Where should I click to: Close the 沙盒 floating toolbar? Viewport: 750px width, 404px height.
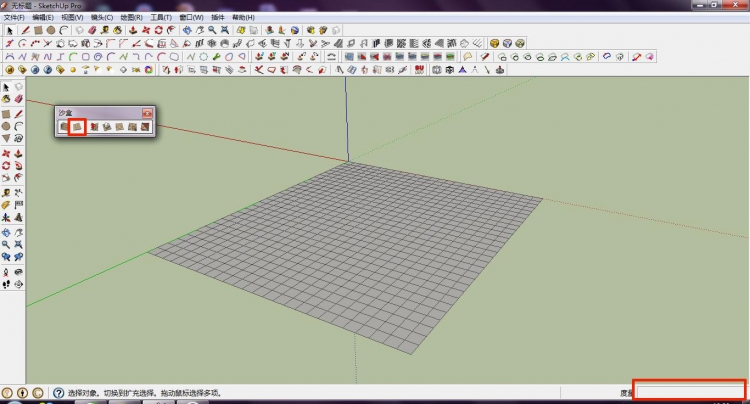point(147,113)
